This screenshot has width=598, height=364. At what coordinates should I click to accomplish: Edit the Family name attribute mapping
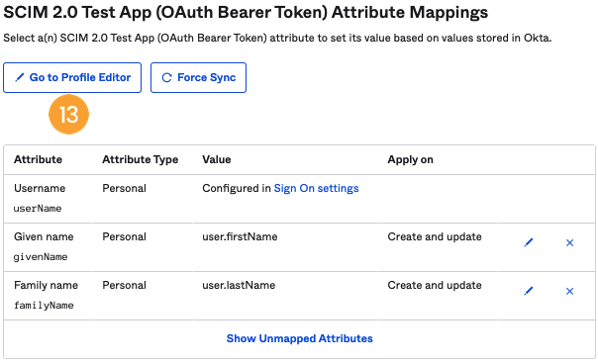(529, 291)
